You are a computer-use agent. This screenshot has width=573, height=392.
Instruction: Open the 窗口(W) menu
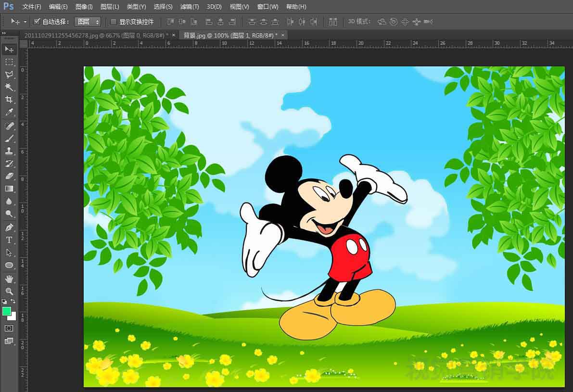(x=268, y=7)
